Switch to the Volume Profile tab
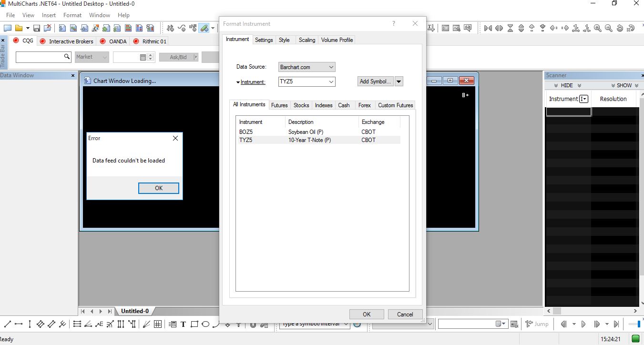 pos(337,40)
